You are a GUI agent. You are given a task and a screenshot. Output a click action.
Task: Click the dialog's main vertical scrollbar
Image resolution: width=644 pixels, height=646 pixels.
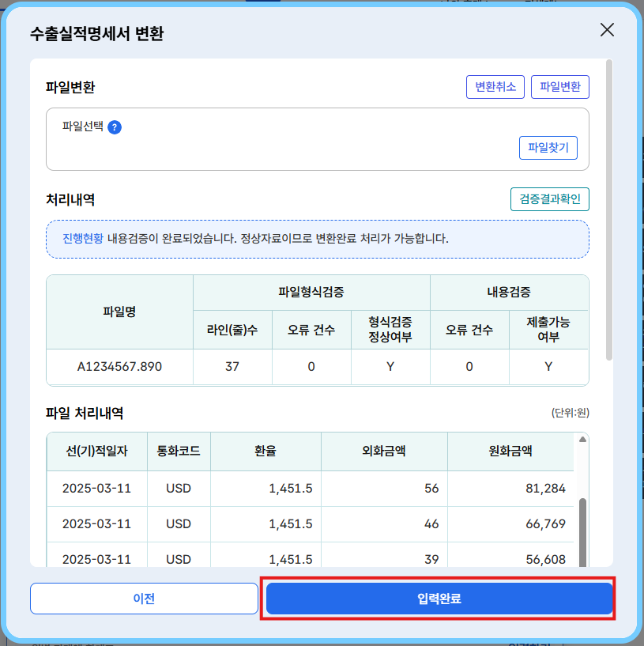pyautogui.click(x=609, y=210)
